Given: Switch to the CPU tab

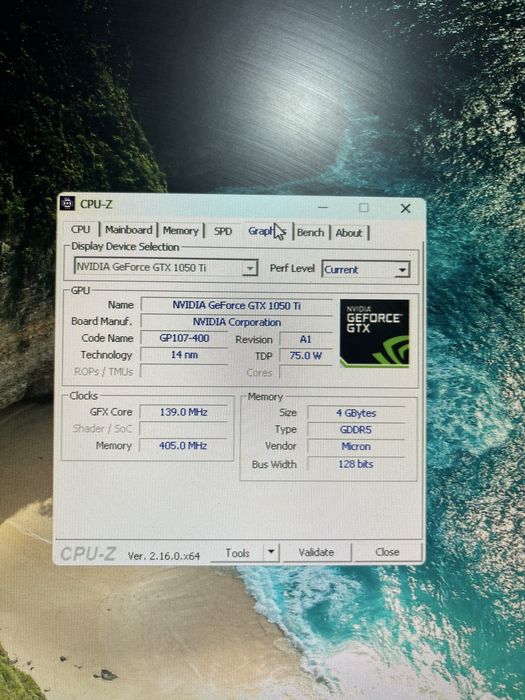Looking at the screenshot, I should pyautogui.click(x=81, y=229).
